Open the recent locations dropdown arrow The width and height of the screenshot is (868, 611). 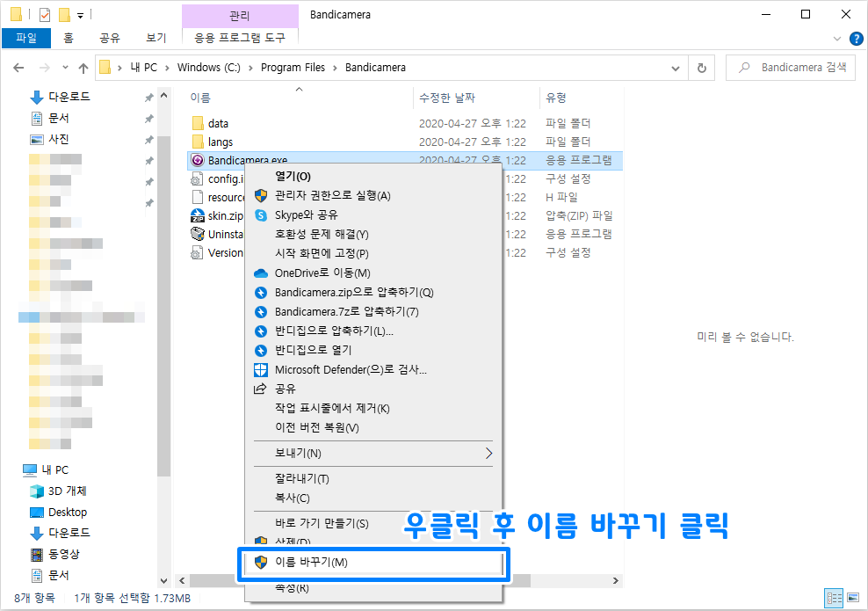pyautogui.click(x=65, y=68)
